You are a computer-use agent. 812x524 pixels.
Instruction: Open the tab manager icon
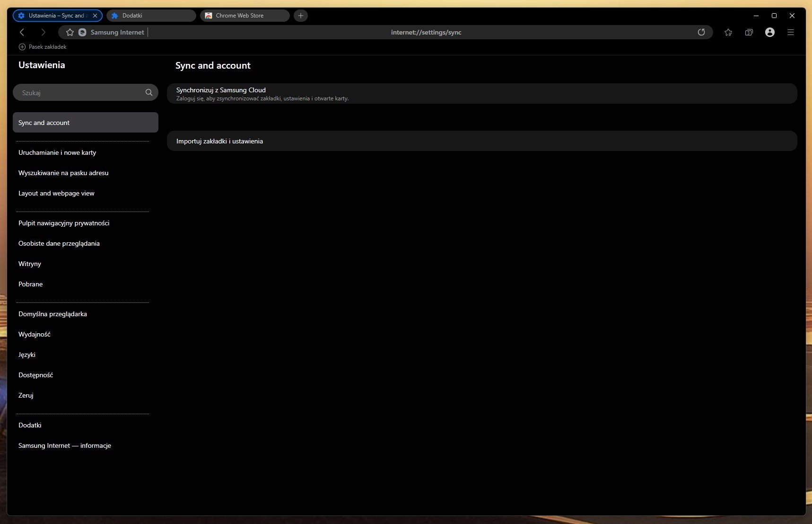[x=749, y=32]
